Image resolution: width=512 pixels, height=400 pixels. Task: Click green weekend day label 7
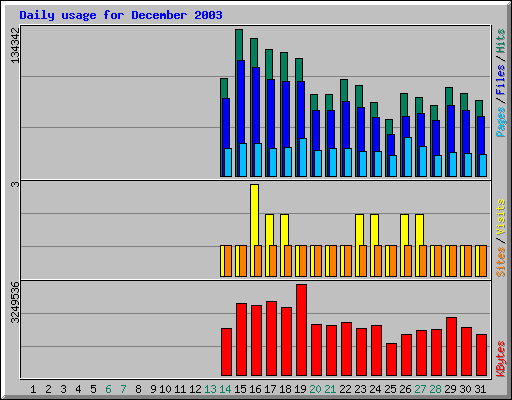click(x=123, y=389)
